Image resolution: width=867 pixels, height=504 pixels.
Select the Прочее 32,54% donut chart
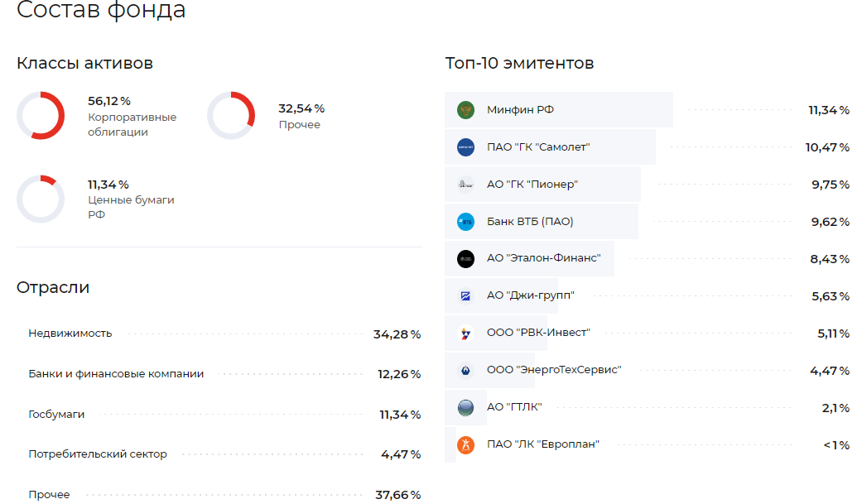(231, 116)
